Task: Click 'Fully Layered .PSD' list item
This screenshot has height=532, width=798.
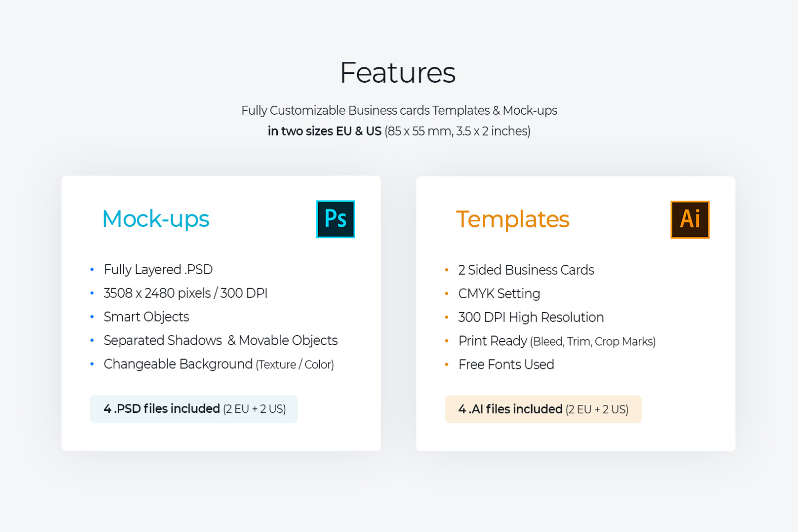Action: tap(158, 270)
